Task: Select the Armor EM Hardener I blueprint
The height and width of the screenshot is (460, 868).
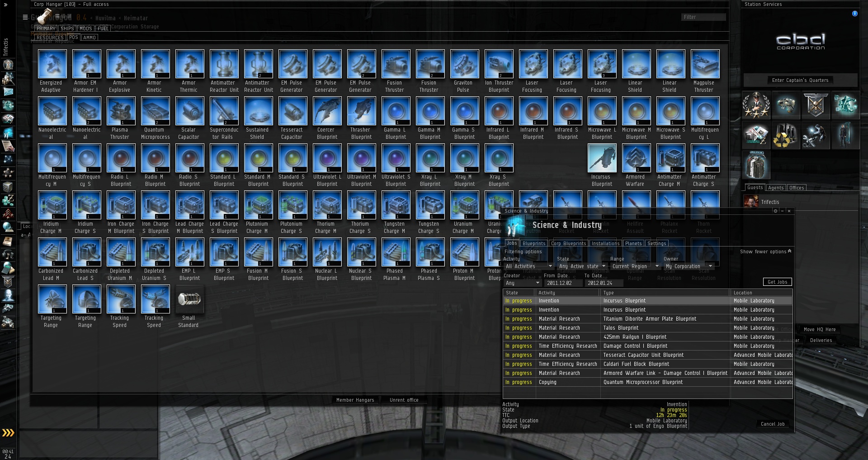Action: (87, 64)
